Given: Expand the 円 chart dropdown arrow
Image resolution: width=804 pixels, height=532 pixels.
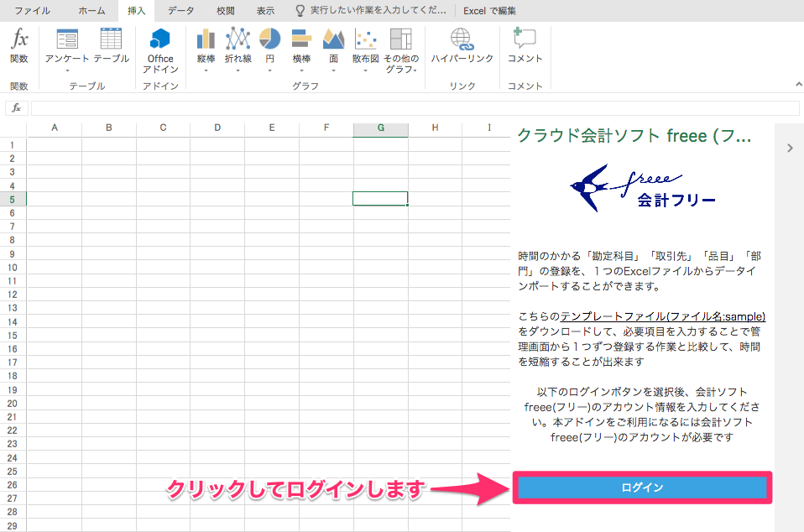Looking at the screenshot, I should [x=269, y=70].
